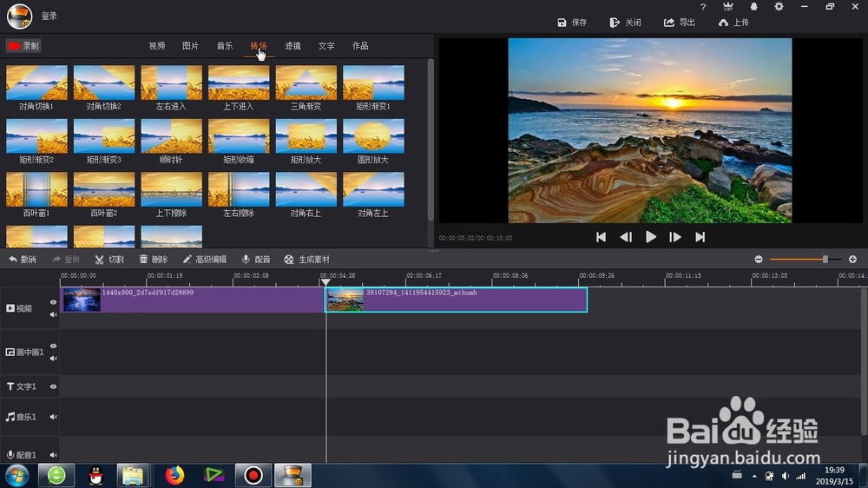Open the 滤镜 filters tab
This screenshot has height=488, width=868.
[293, 46]
